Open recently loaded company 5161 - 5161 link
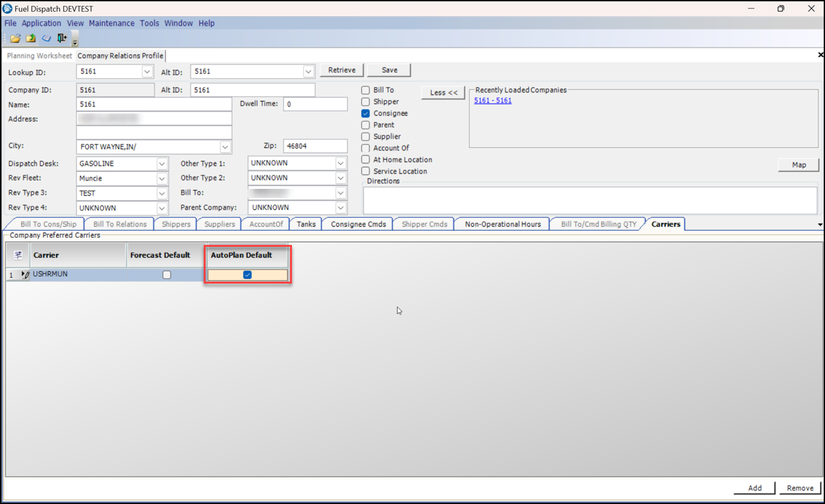Viewport: 825px width, 504px height. (x=492, y=101)
